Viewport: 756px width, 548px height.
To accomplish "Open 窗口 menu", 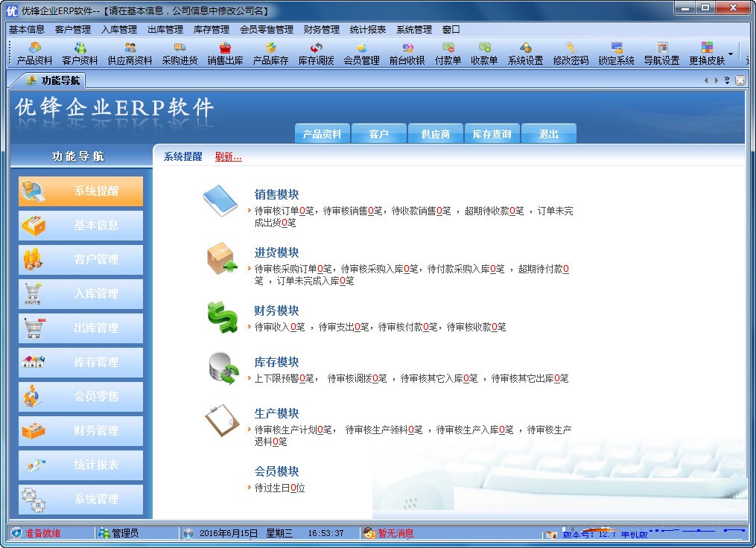I will click(x=451, y=29).
